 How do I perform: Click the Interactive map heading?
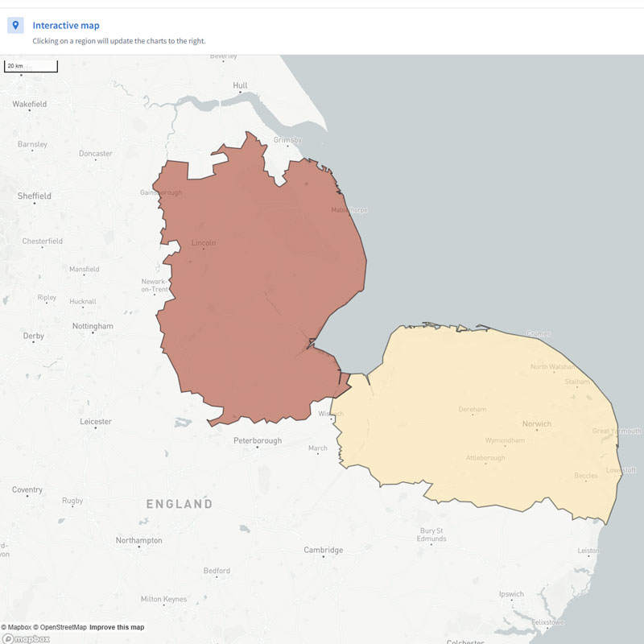pyautogui.click(x=66, y=26)
